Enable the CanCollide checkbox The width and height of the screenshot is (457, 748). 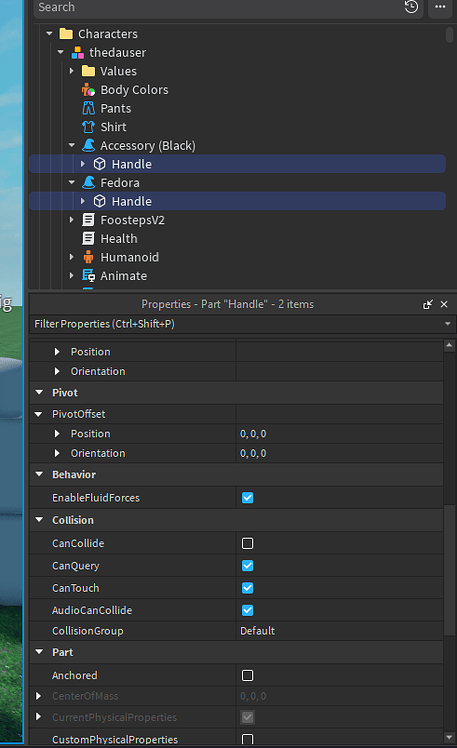tap(248, 543)
